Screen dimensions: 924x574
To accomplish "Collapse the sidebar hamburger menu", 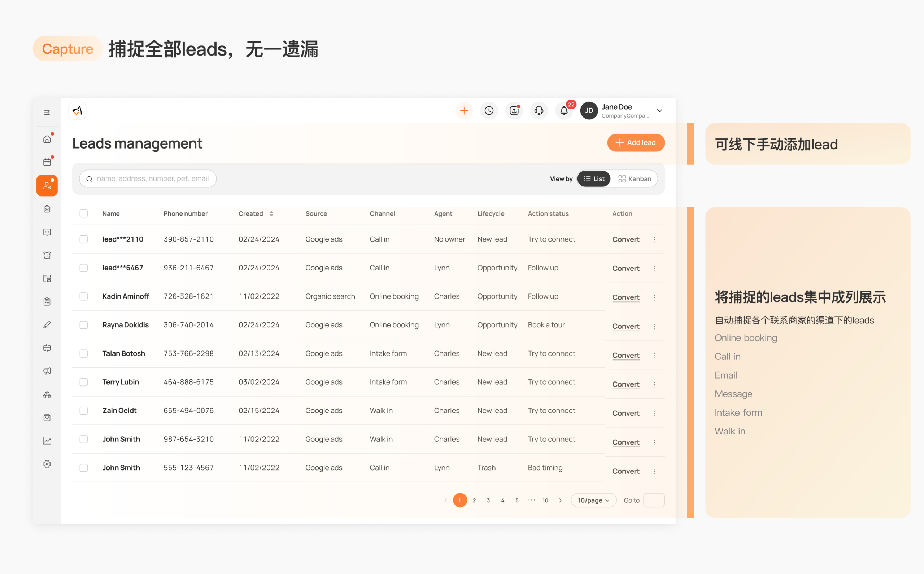I will pyautogui.click(x=47, y=112).
